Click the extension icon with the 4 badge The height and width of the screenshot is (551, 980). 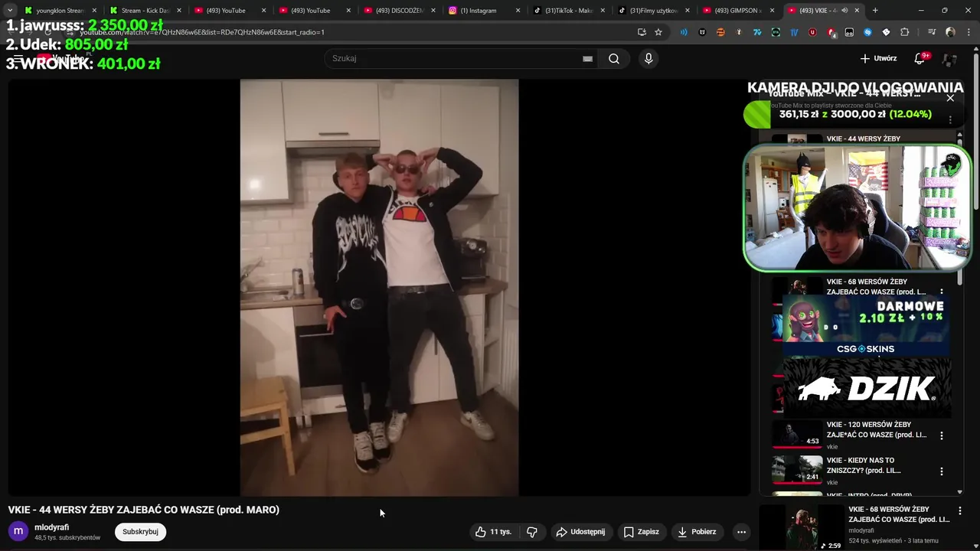[x=831, y=32]
